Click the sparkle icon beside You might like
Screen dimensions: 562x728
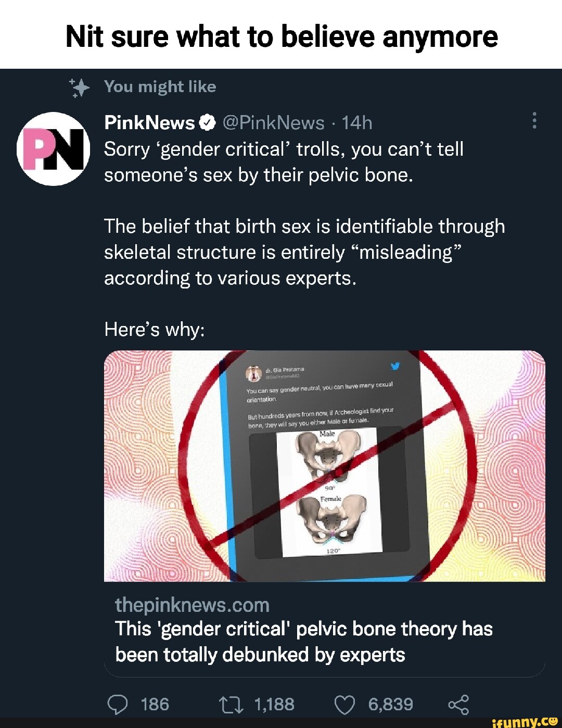(x=80, y=87)
